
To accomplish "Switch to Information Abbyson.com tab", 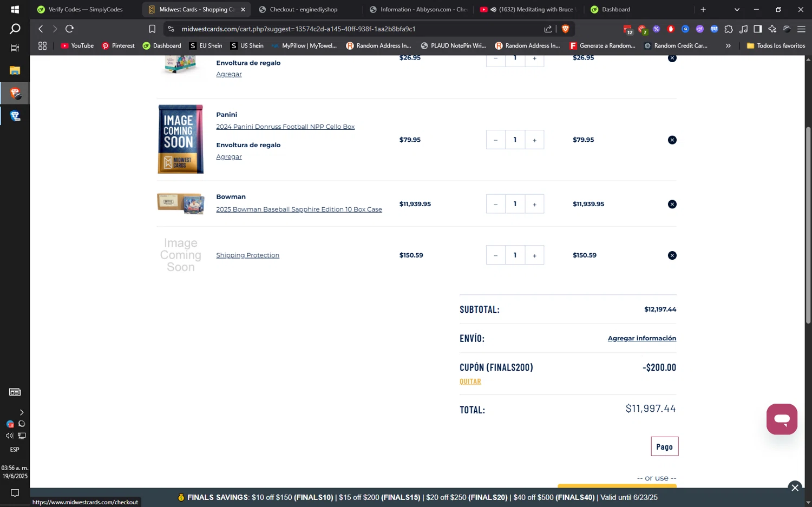I will [x=418, y=10].
